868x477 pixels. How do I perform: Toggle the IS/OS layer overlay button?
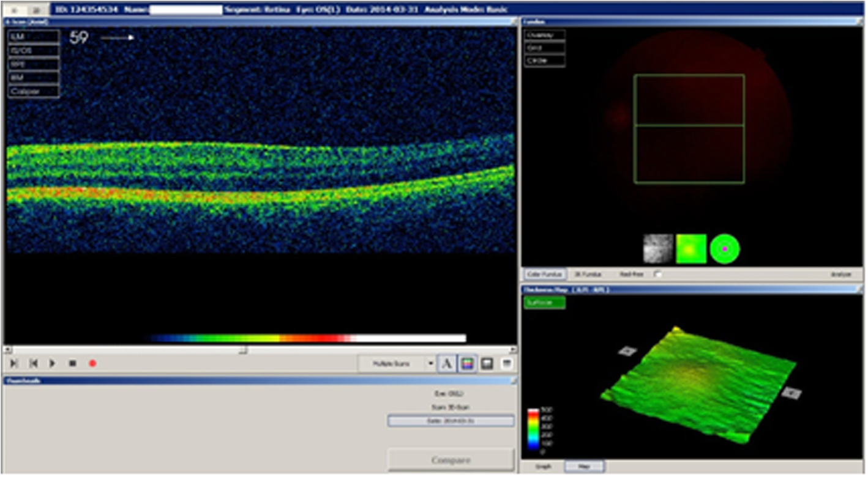[34, 51]
